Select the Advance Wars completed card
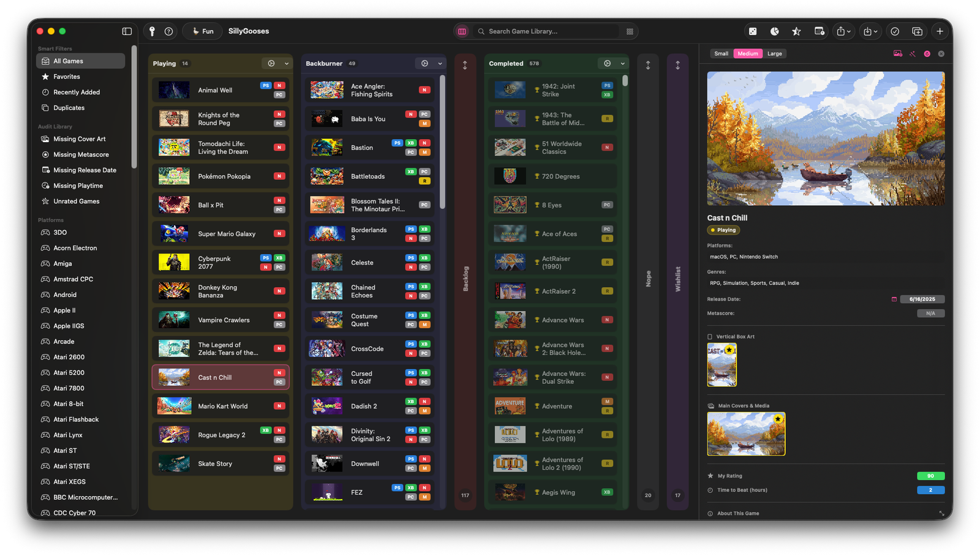The image size is (980, 556). (x=552, y=320)
